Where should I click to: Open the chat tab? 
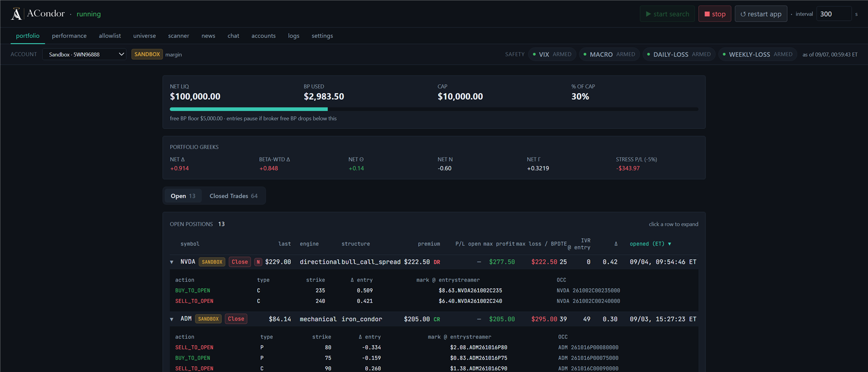[233, 36]
